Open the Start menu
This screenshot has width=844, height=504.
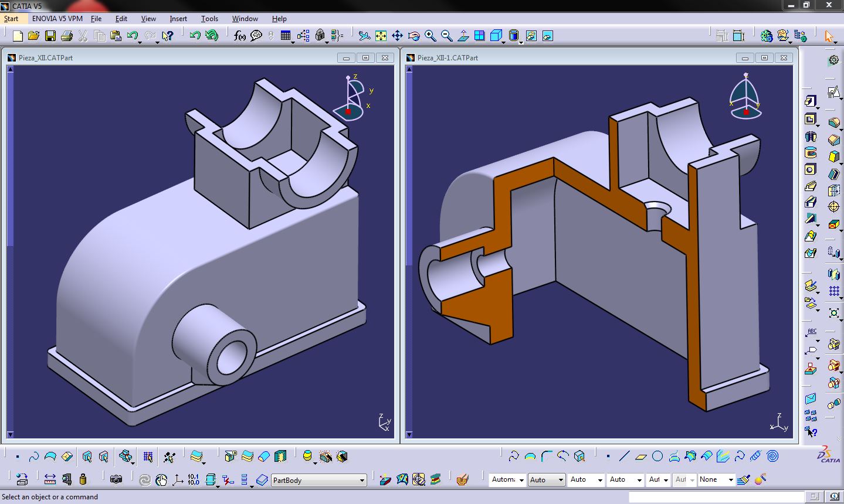(x=11, y=19)
